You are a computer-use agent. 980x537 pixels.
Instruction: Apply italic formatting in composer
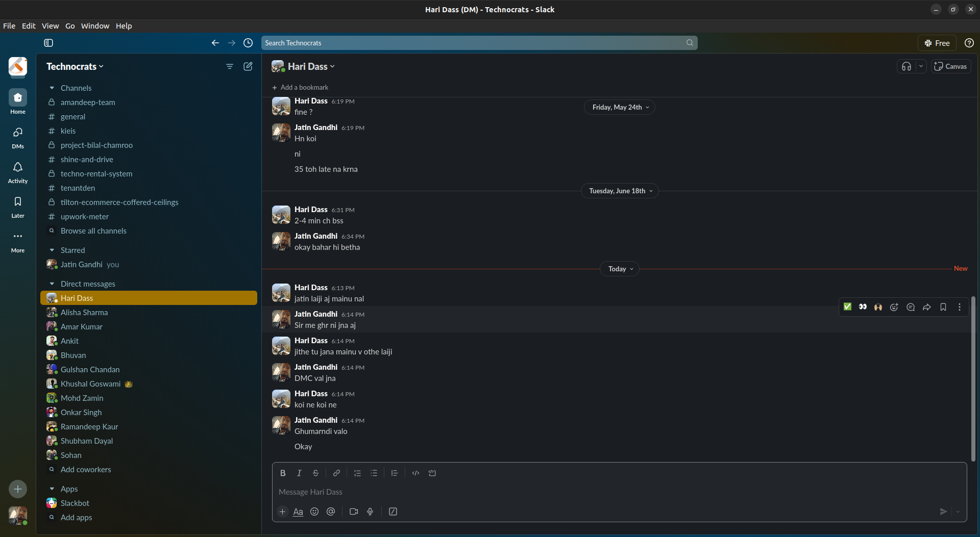299,473
